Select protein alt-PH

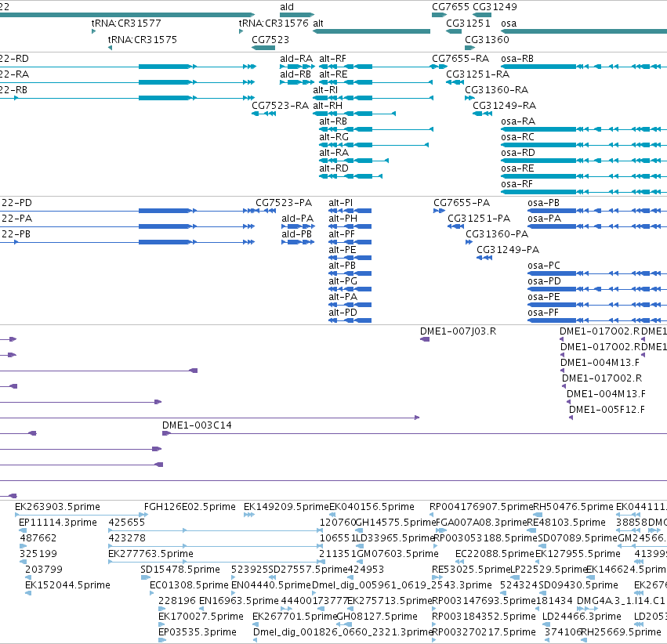[343, 219]
